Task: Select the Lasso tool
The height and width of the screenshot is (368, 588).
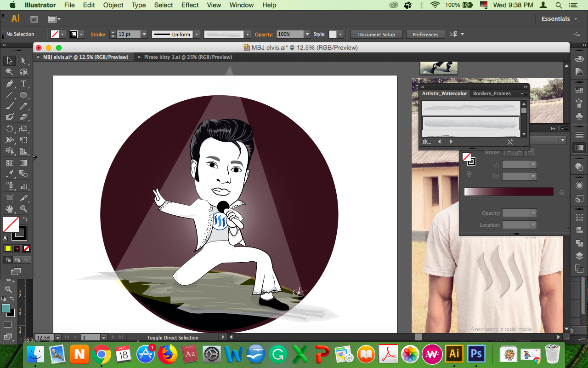Action: [23, 72]
